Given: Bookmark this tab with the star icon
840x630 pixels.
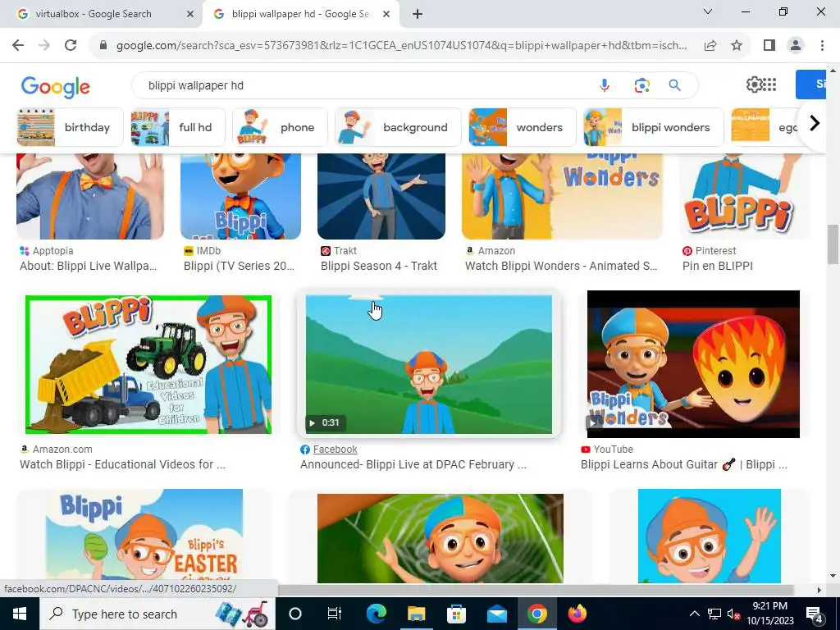Looking at the screenshot, I should click(737, 46).
